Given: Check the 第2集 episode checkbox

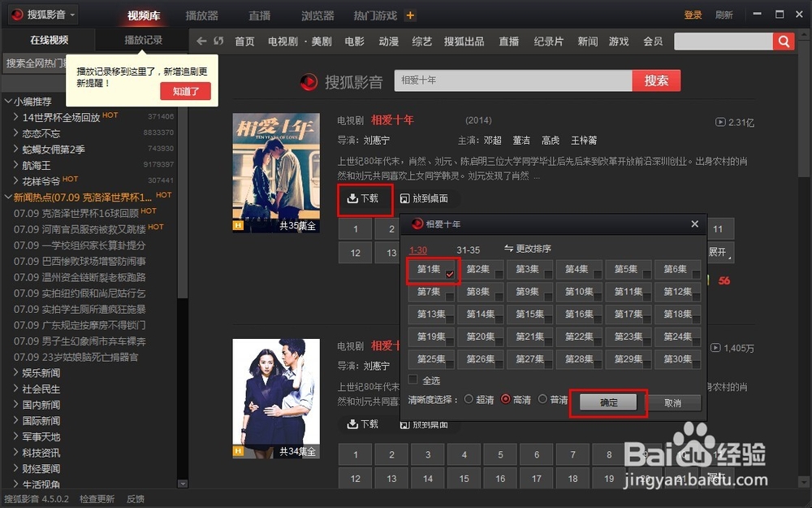Looking at the screenshot, I should click(499, 274).
